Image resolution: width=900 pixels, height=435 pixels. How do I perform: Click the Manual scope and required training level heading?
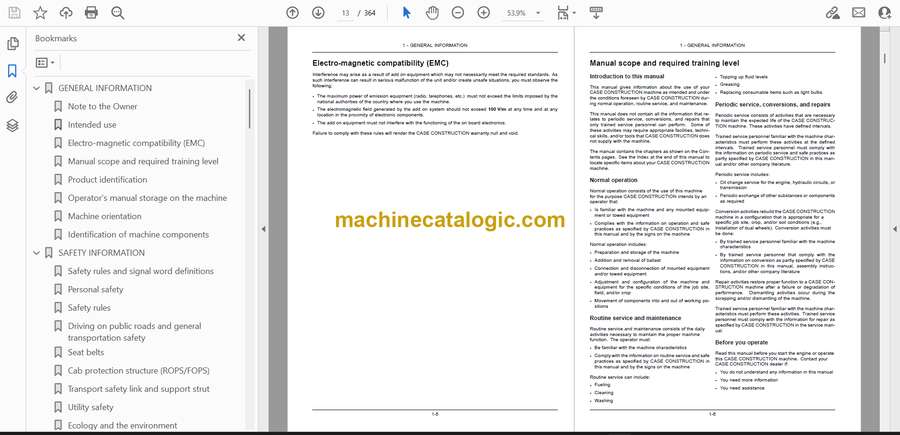(x=664, y=63)
